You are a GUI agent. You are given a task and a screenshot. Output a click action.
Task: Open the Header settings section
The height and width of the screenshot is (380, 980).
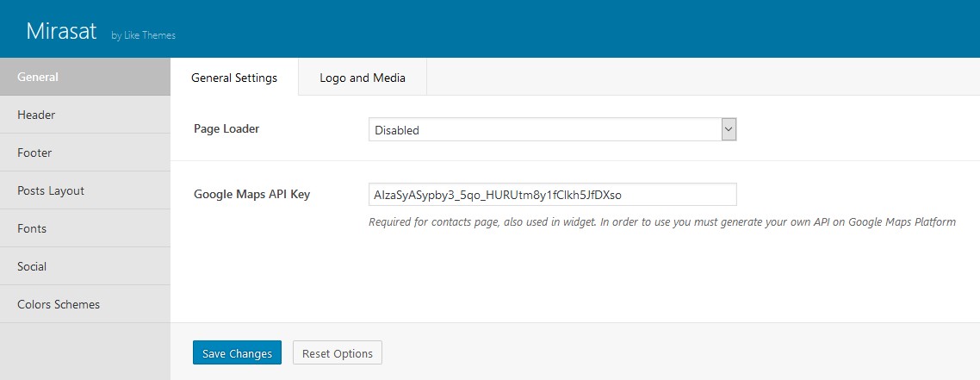point(85,115)
